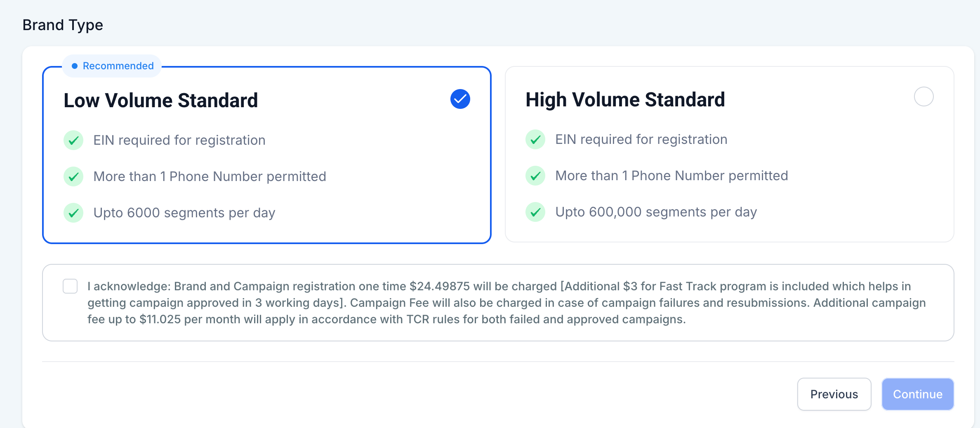Click the High Volume Standard heading
Image resolution: width=980 pixels, height=428 pixels.
625,100
